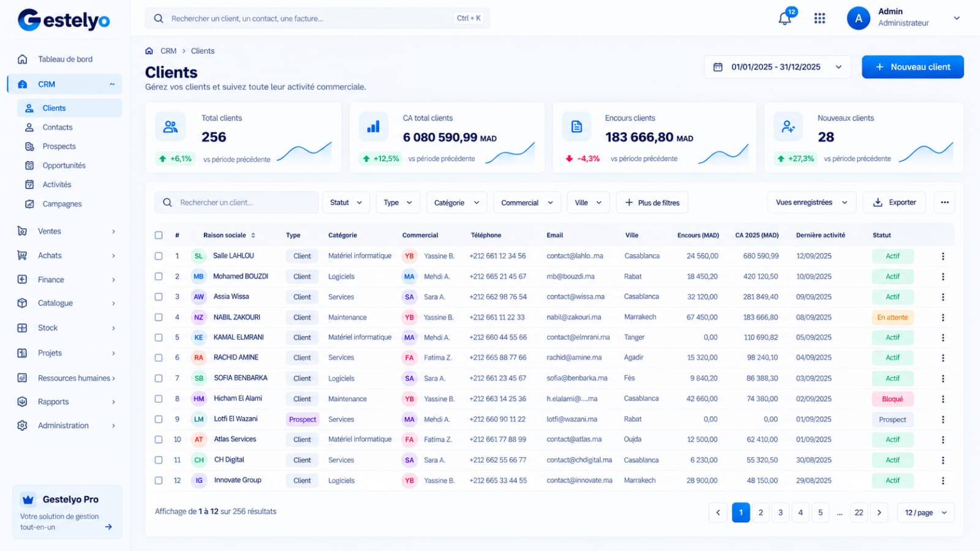The image size is (980, 551).
Task: Click the Gestelyo logo
Action: pyautogui.click(x=64, y=20)
